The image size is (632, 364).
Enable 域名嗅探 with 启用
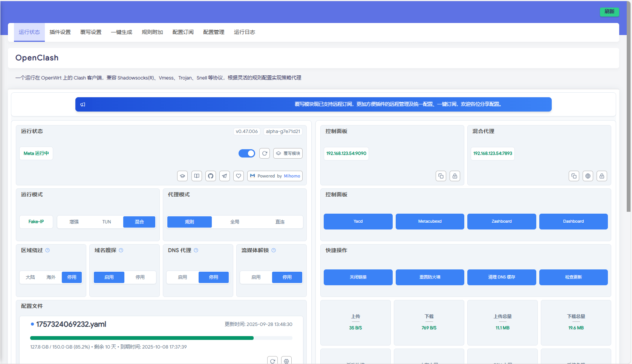click(109, 277)
